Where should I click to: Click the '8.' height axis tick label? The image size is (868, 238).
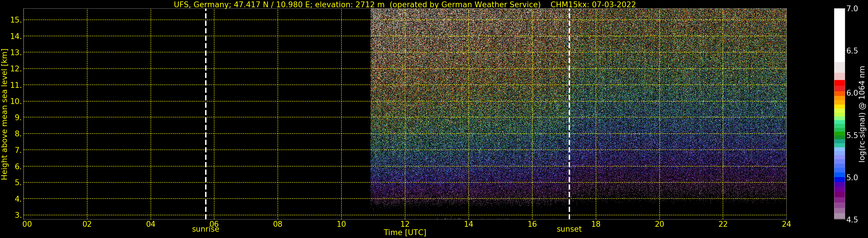(x=18, y=134)
